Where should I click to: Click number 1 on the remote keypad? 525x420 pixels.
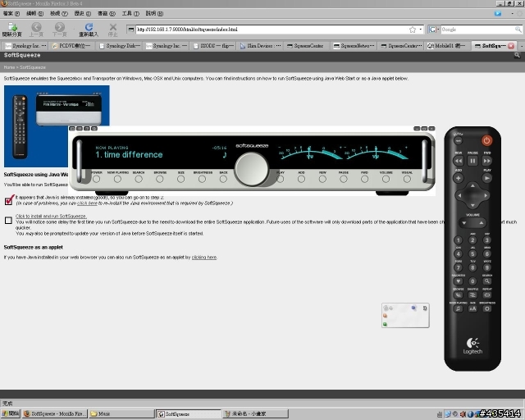458,240
